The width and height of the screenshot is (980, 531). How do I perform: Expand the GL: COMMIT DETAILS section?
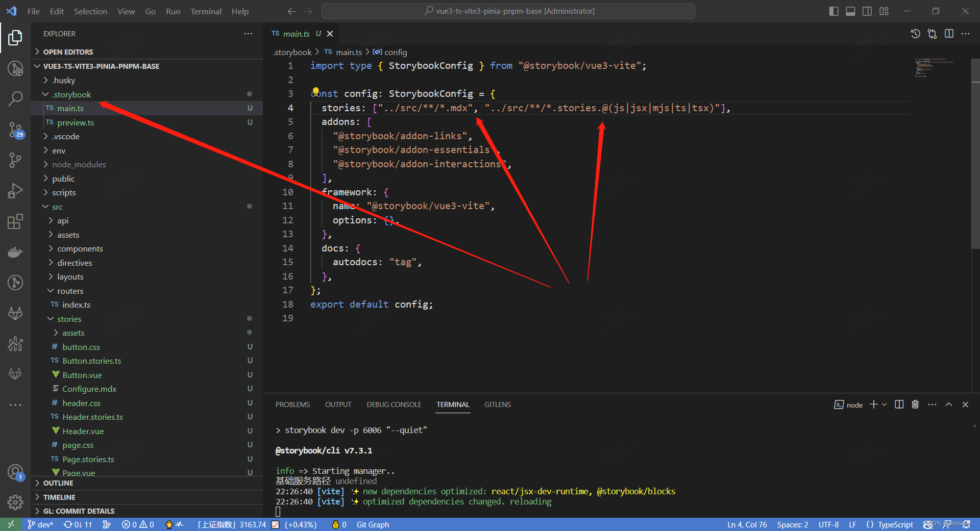click(x=147, y=511)
